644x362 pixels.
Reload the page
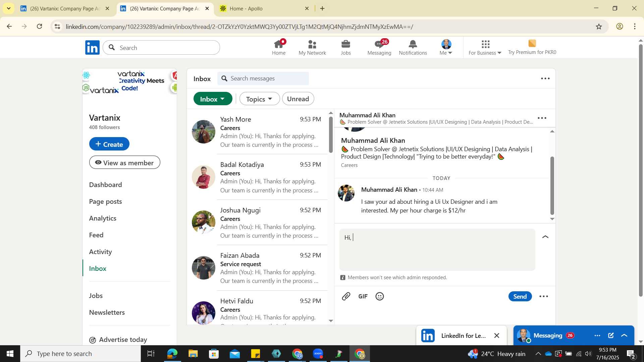pyautogui.click(x=40, y=26)
